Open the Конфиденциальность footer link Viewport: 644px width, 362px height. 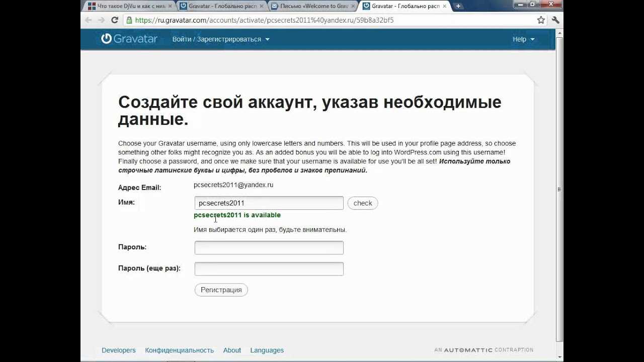point(179,350)
